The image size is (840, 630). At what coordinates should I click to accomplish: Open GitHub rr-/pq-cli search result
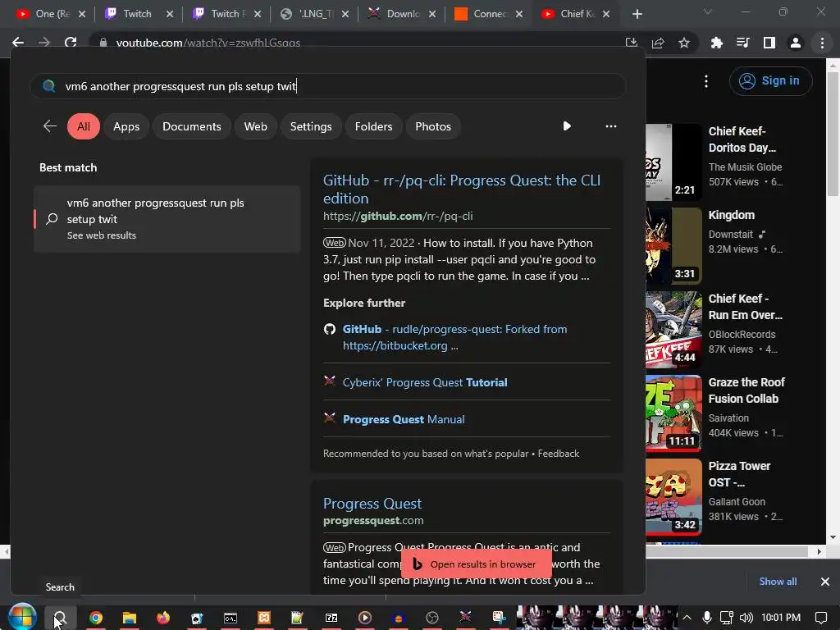(461, 189)
